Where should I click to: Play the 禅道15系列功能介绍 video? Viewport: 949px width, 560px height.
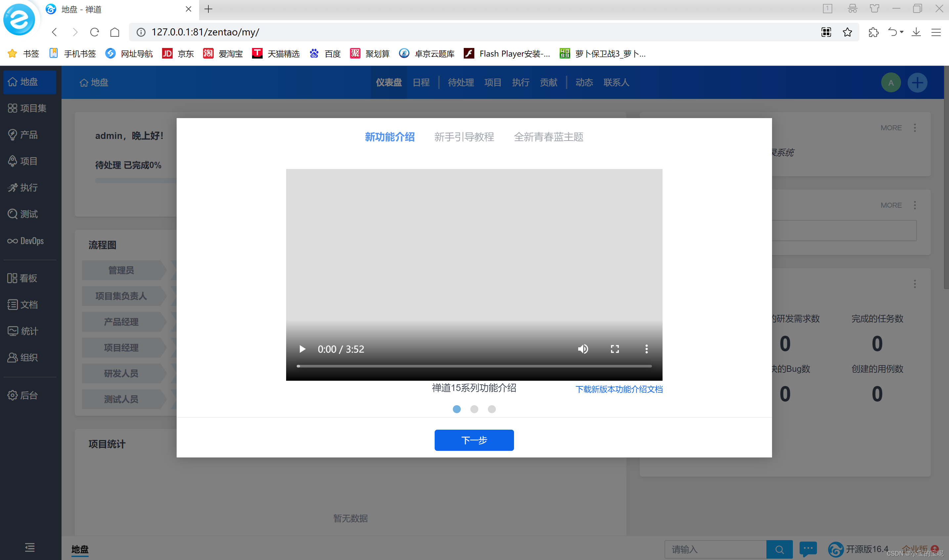coord(302,349)
